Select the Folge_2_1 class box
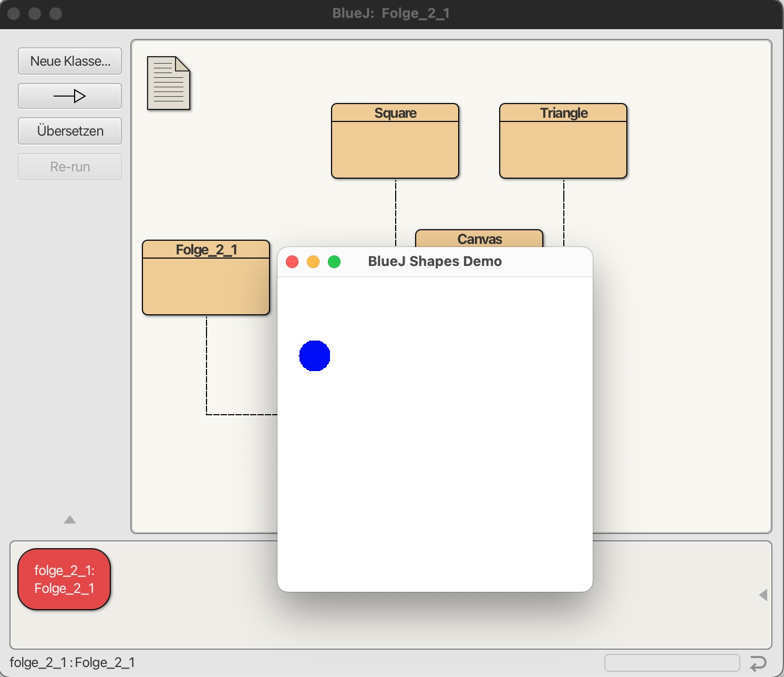This screenshot has height=677, width=784. (x=206, y=278)
